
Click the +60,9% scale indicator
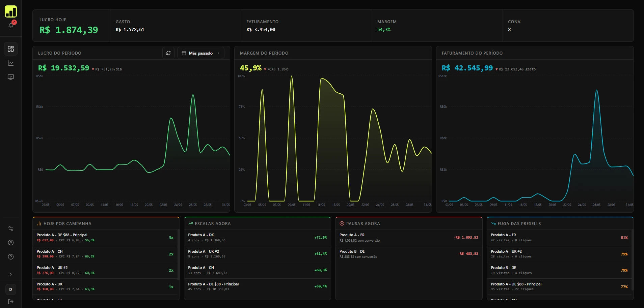(321, 270)
